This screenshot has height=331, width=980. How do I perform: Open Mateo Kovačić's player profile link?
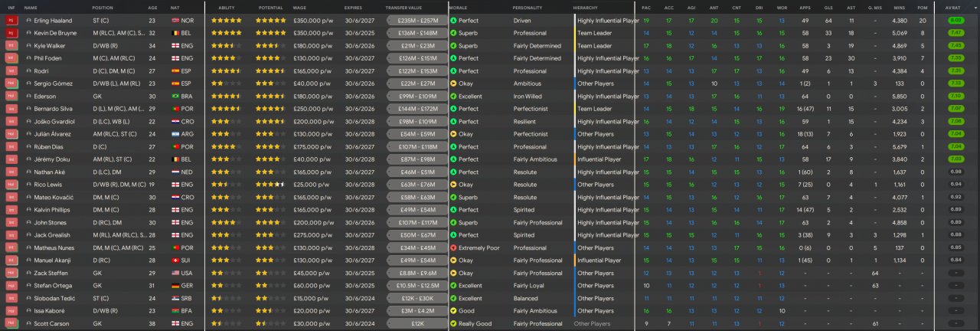(55, 197)
